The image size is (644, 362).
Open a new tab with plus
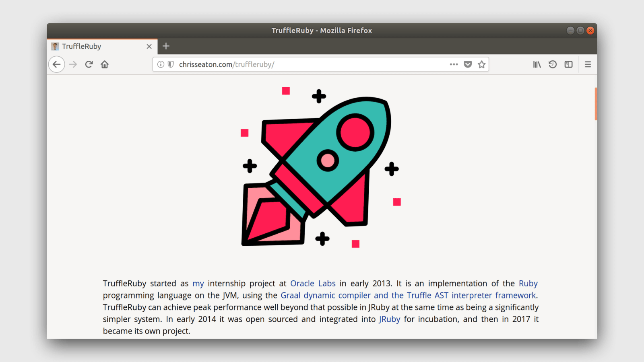166,46
